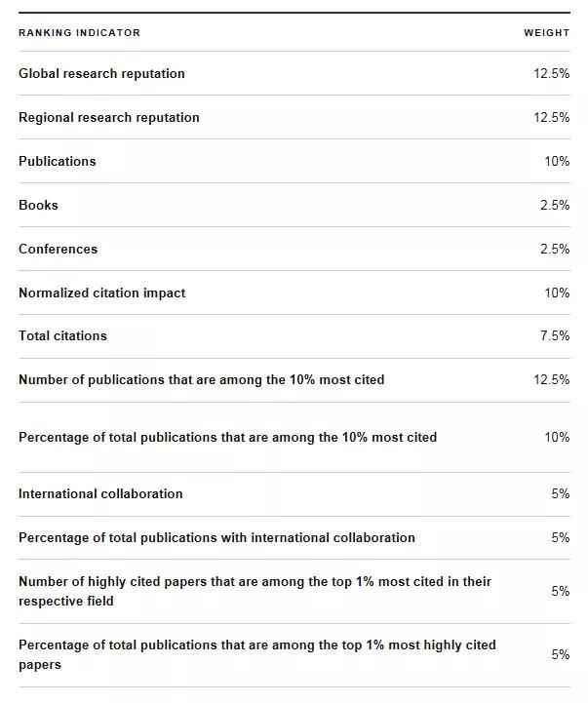Select the Regional research reputation row

[109, 118]
